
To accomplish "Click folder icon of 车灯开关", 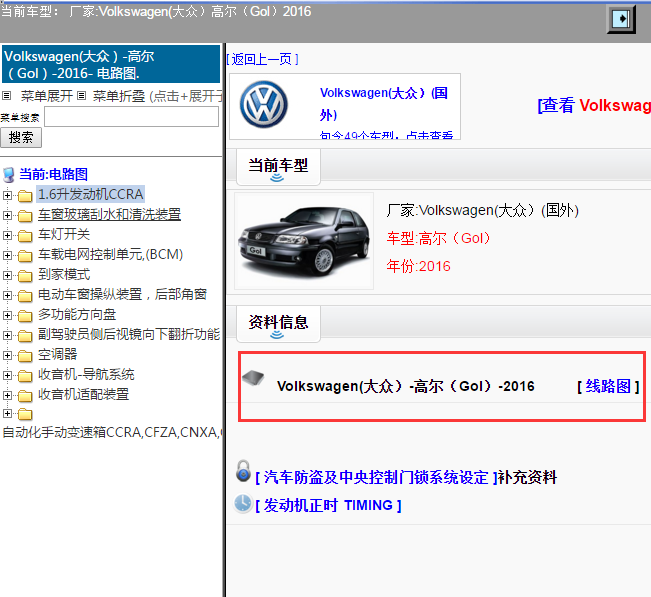I will tap(25, 236).
